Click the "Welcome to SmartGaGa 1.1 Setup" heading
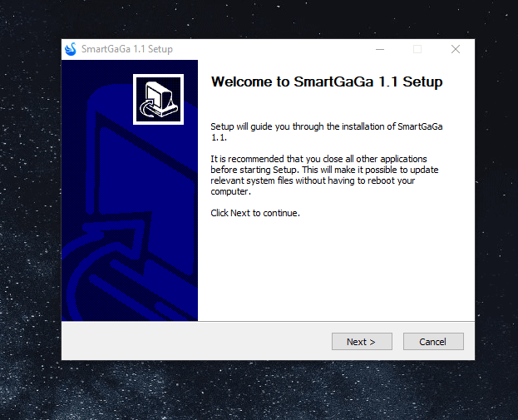This screenshot has width=518, height=420. click(x=327, y=82)
